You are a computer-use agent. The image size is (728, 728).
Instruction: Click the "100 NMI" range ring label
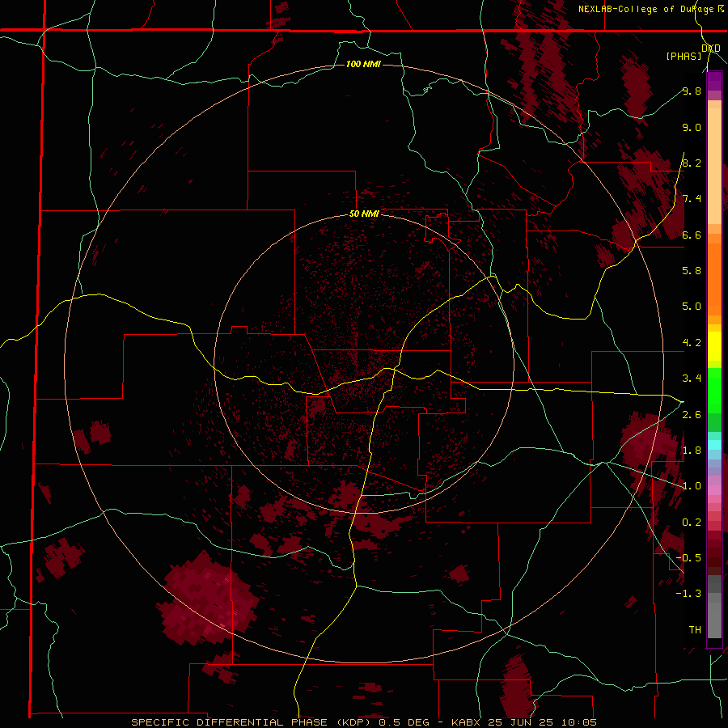coord(363,64)
